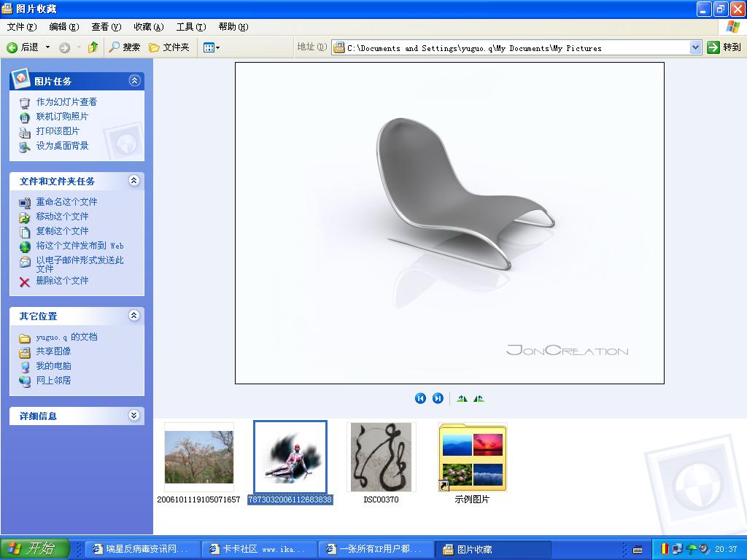The width and height of the screenshot is (747, 560).
Task: Select the DSC00370 calligraphy thumbnail
Action: [x=381, y=457]
